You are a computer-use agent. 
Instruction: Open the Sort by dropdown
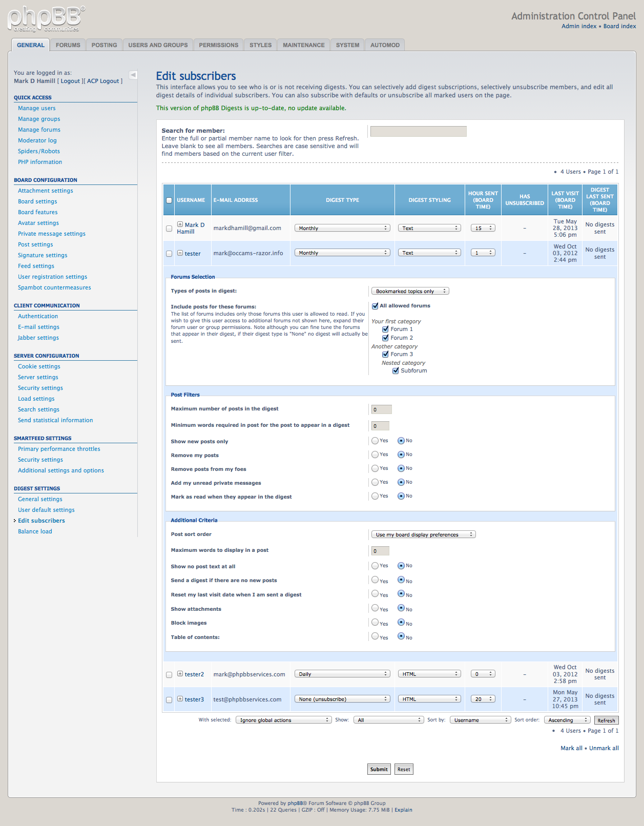[x=480, y=720]
